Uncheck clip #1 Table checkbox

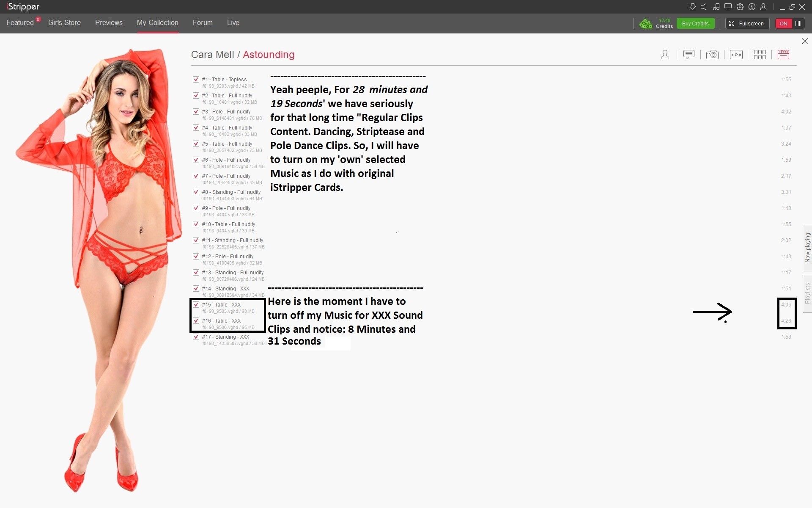(196, 79)
